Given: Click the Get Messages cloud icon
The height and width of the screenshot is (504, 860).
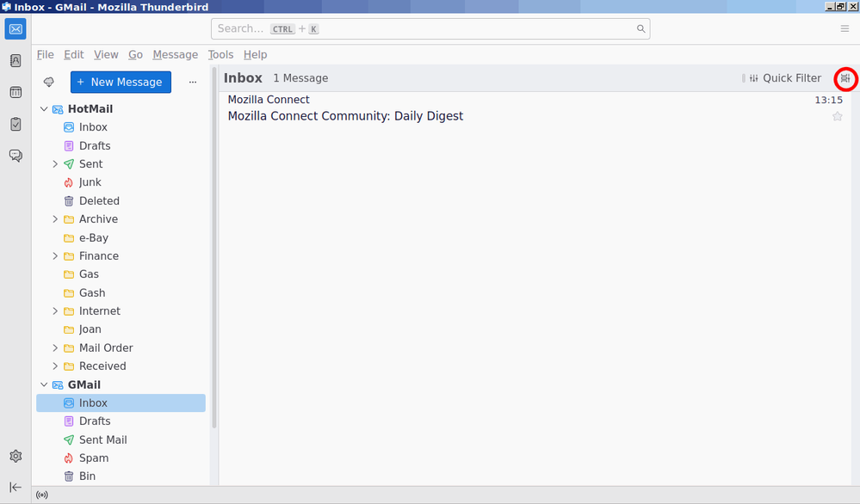Looking at the screenshot, I should tap(49, 83).
